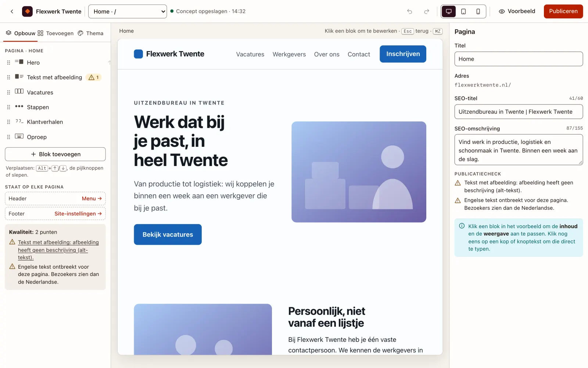This screenshot has width=588, height=368.
Task: Open Footer Site-instellingen link
Action: pos(78,214)
